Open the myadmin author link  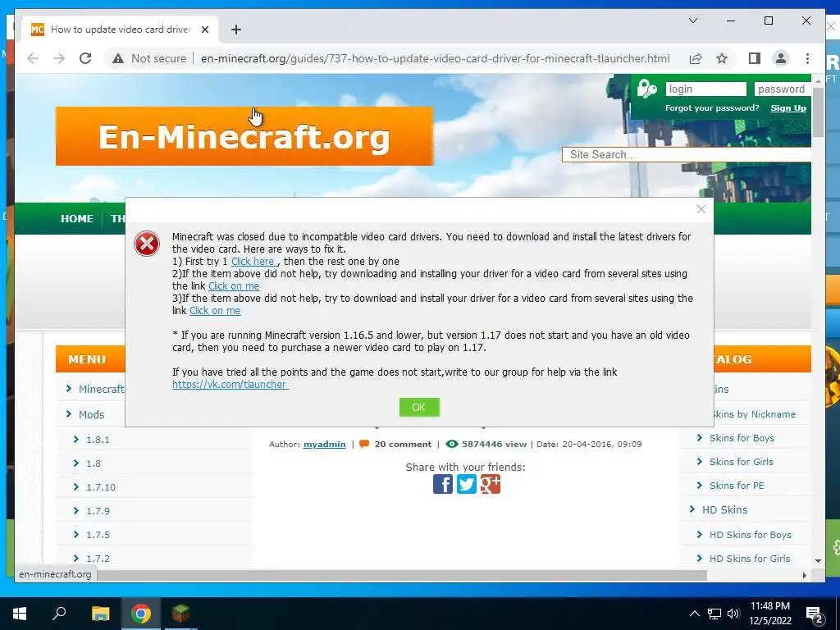click(x=324, y=444)
